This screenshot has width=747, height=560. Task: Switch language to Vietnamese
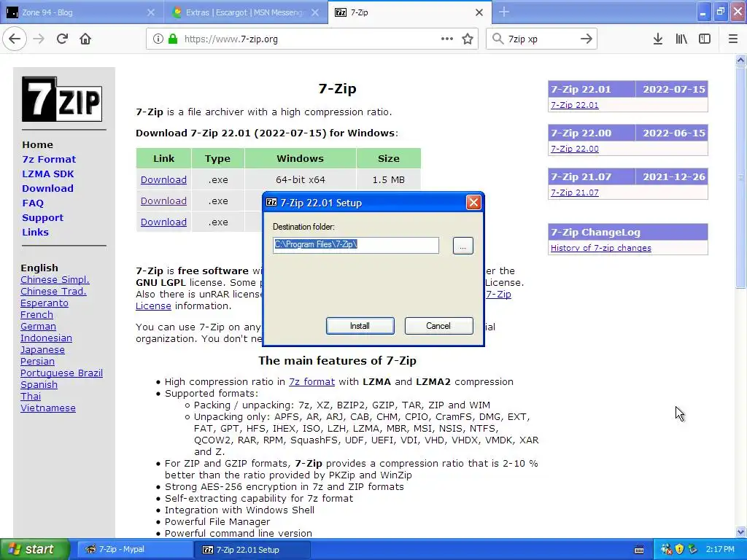pos(48,408)
